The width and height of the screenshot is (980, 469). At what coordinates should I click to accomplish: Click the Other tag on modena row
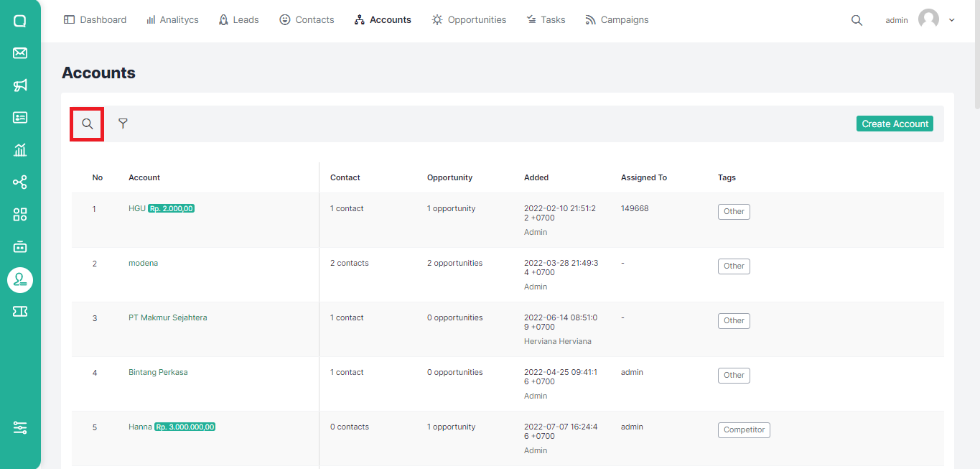(734, 266)
